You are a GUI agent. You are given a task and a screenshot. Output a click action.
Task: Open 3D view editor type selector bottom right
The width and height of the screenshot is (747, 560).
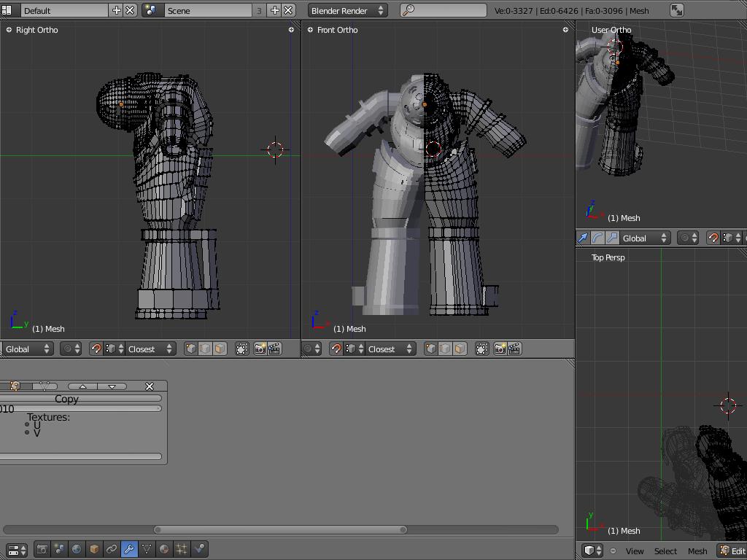[x=593, y=551]
